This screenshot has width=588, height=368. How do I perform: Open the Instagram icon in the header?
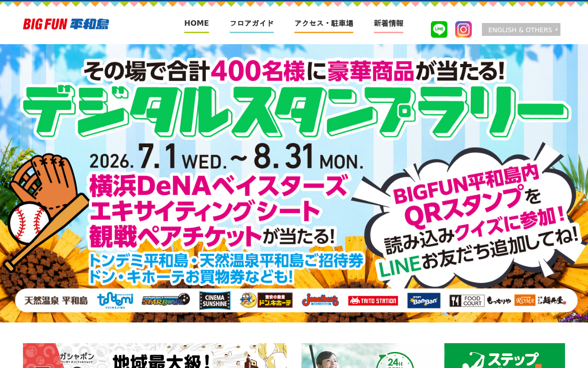[x=464, y=29]
